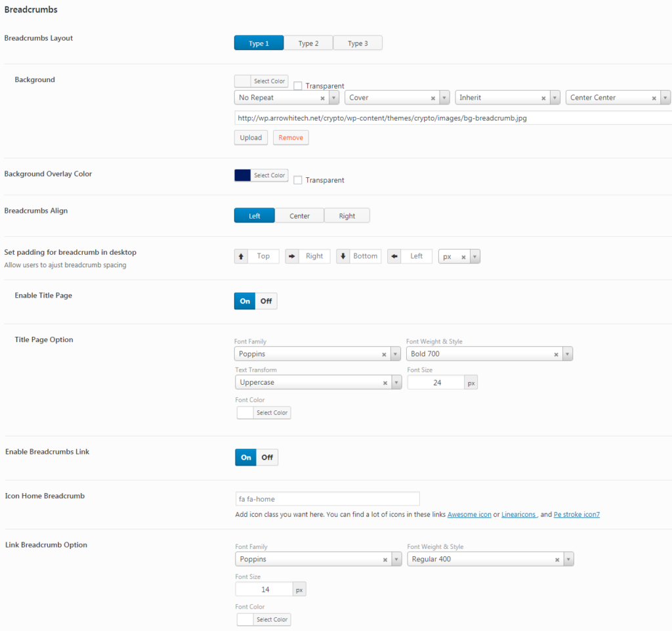672x631 pixels.
Task: Clear Title Page Poppins font with its x
Action: 384,355
